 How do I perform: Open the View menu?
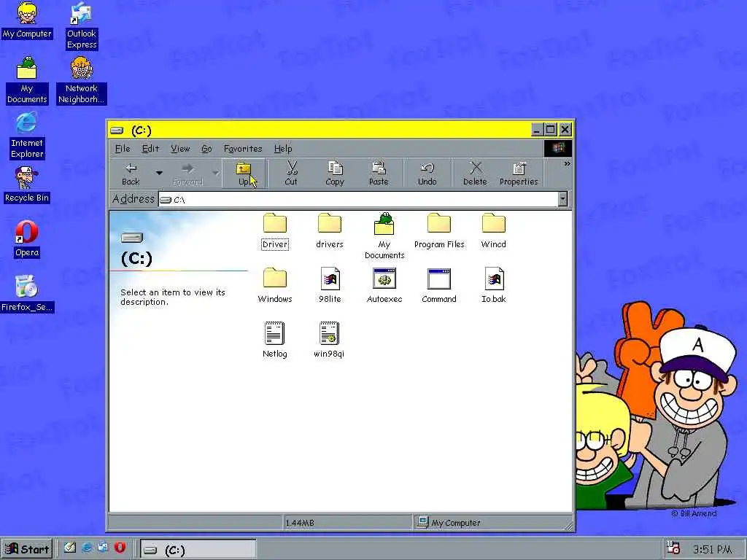[180, 149]
